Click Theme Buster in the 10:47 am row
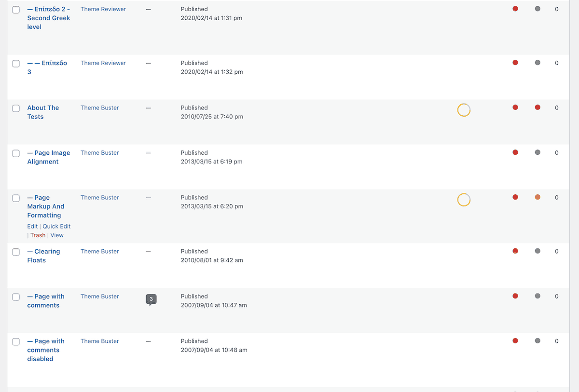Viewport: 579px width, 392px height. click(100, 297)
